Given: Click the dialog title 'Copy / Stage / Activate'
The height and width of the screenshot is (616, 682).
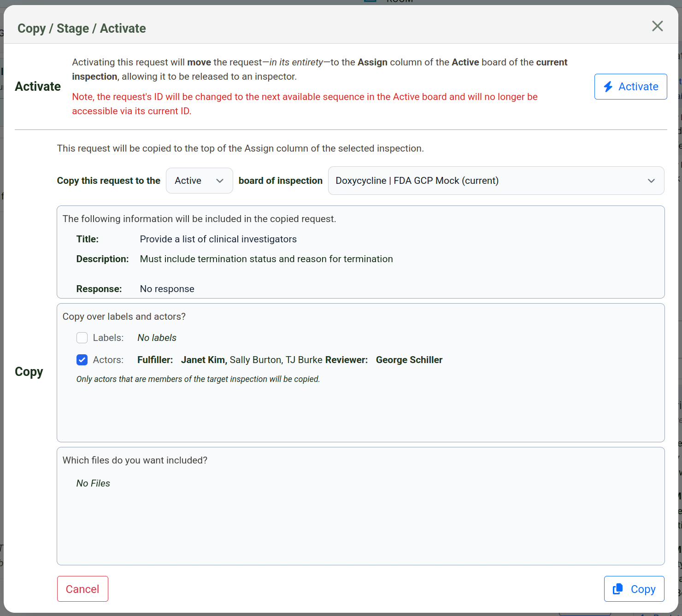Looking at the screenshot, I should 82,29.
